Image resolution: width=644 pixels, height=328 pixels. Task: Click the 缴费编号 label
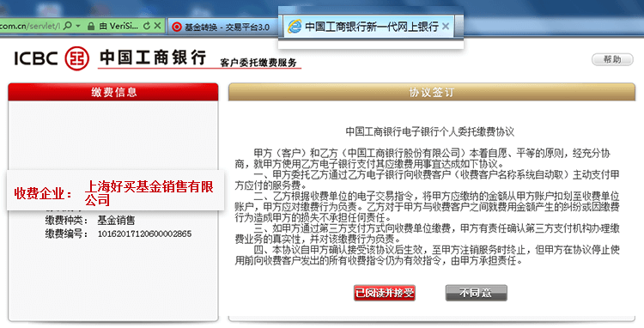tap(66, 234)
